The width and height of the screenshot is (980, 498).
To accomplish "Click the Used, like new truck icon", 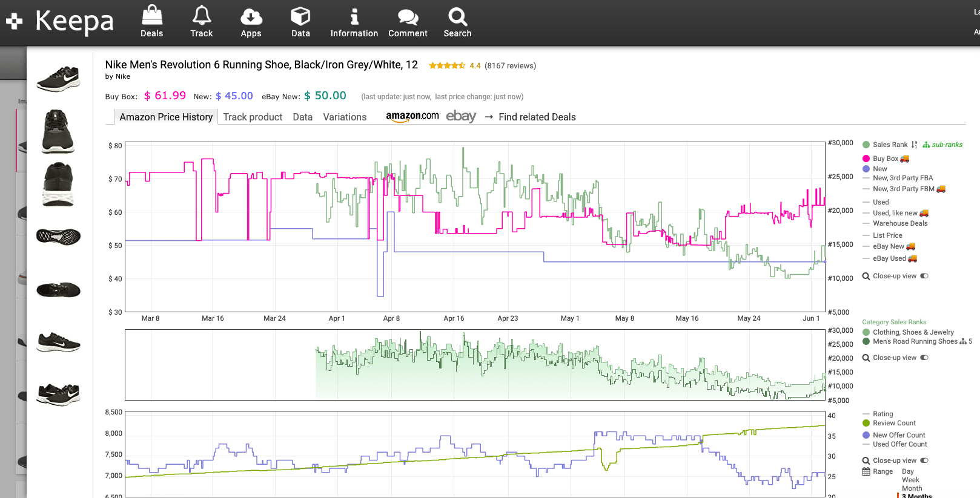I will pyautogui.click(x=924, y=213).
